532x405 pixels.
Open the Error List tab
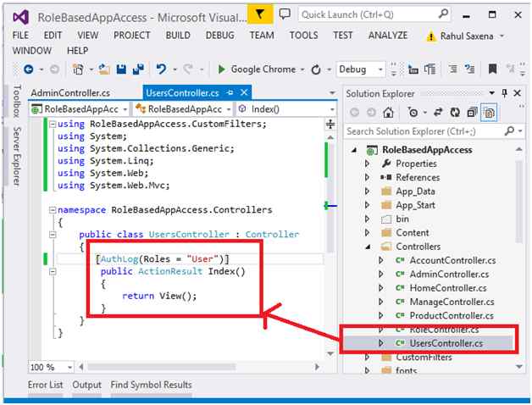click(46, 385)
